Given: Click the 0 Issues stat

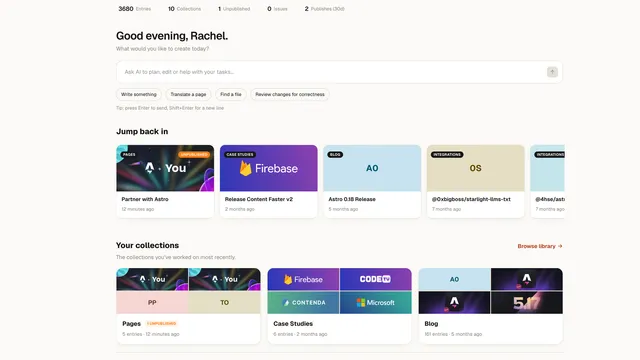Looking at the screenshot, I should tap(277, 9).
